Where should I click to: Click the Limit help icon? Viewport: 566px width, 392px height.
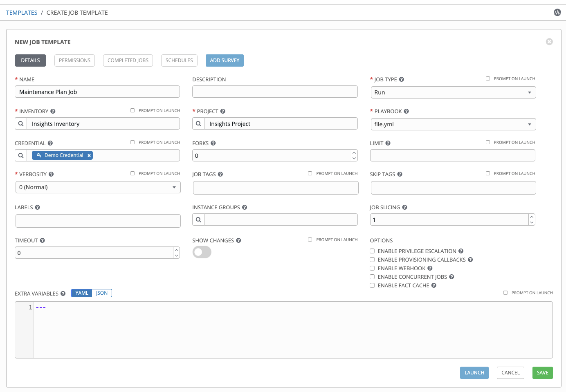[x=388, y=143]
